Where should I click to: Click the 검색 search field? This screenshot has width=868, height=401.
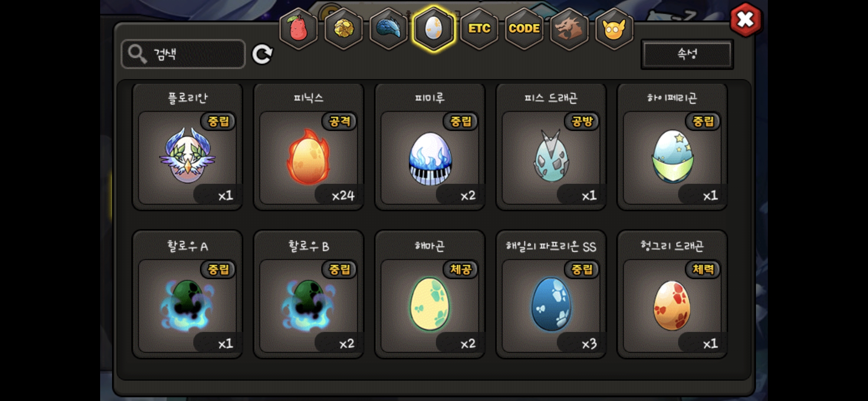coord(183,54)
